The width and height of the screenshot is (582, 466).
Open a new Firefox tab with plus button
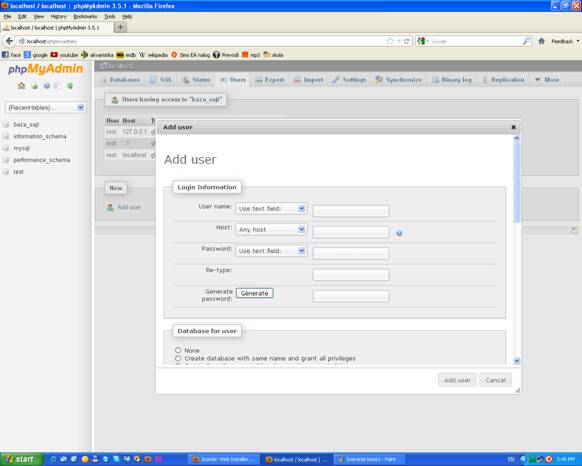(120, 27)
